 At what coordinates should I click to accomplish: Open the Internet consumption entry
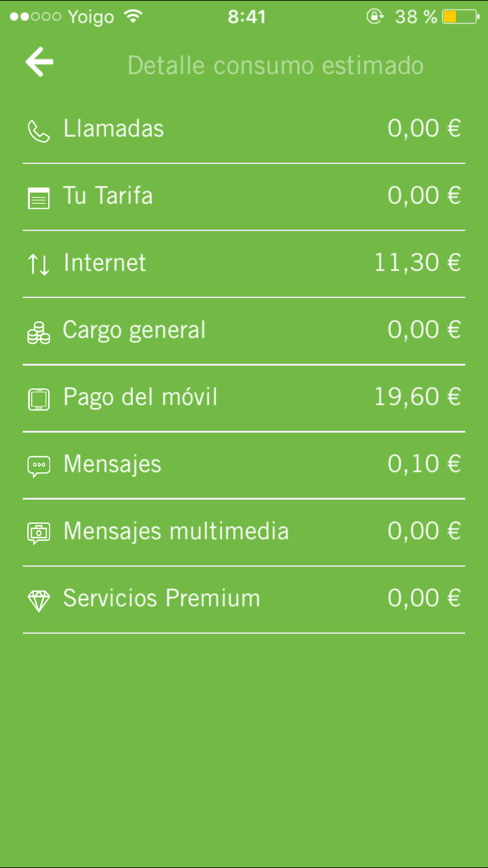[x=105, y=263]
